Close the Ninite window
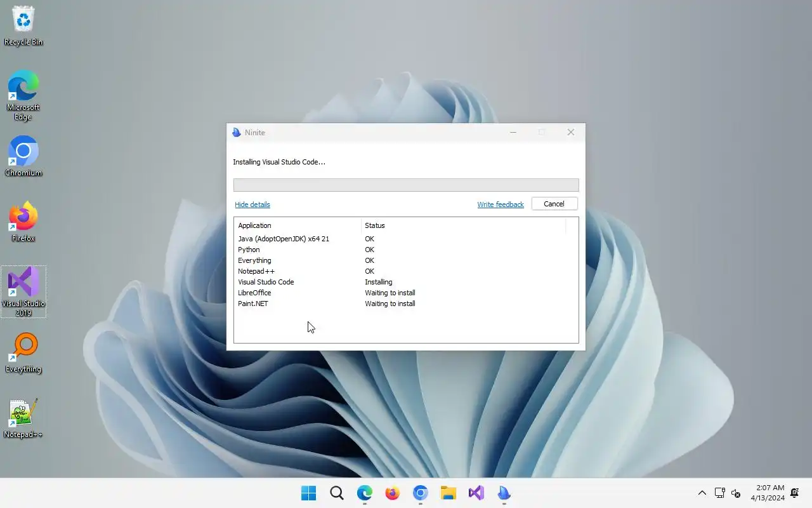 tap(570, 132)
